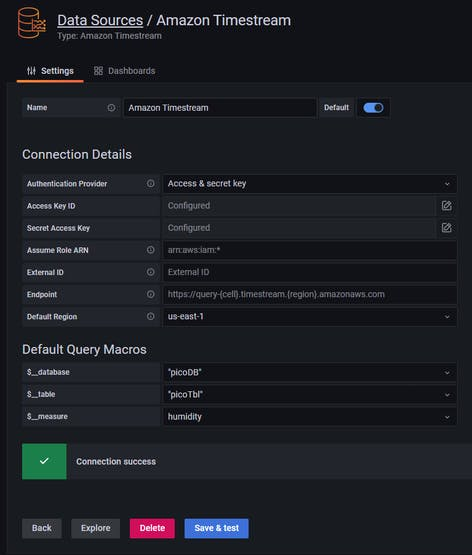The height and width of the screenshot is (555, 472).
Task: Click the Save & test button
Action: point(216,528)
